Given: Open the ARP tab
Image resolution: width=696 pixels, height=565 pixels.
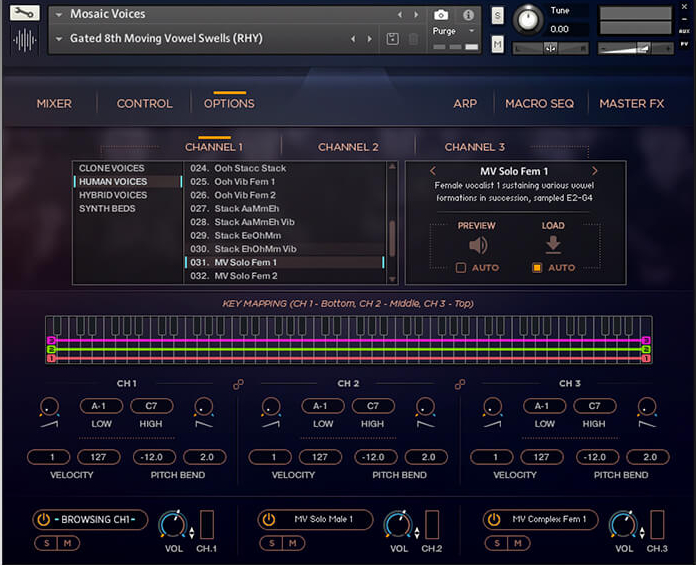Looking at the screenshot, I should 465,104.
